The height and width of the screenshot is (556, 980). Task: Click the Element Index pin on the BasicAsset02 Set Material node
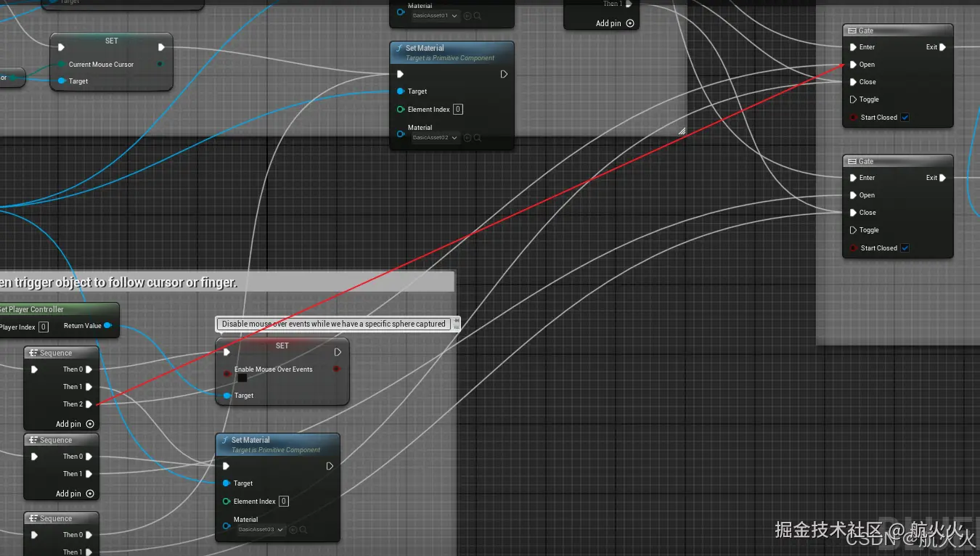tap(401, 110)
